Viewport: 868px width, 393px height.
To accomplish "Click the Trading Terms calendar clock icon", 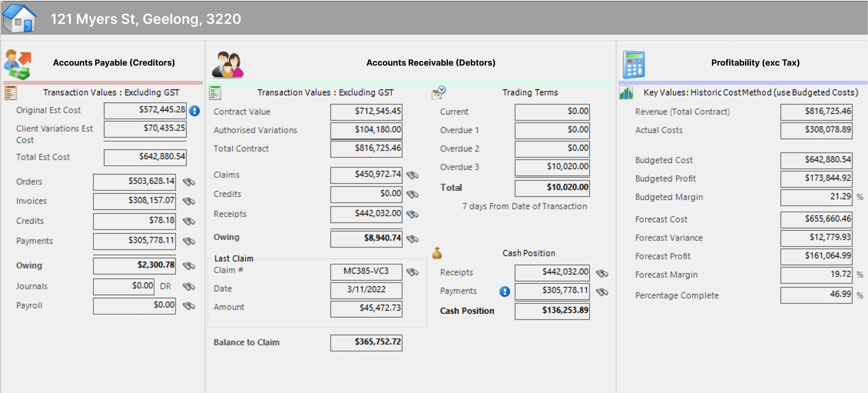I will coord(438,93).
